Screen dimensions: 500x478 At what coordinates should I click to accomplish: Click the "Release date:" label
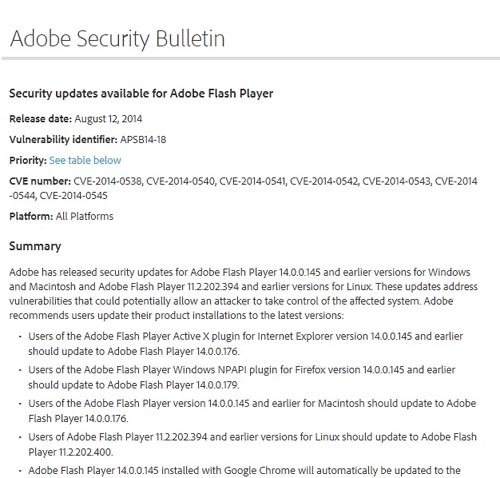point(40,119)
